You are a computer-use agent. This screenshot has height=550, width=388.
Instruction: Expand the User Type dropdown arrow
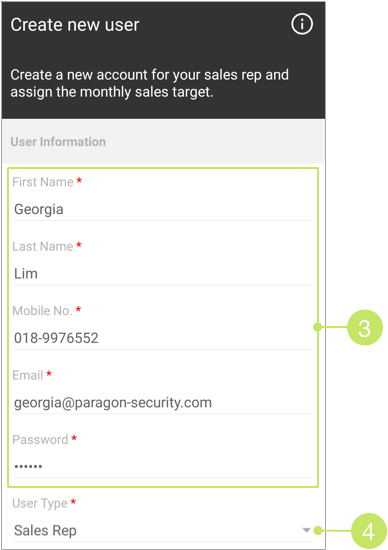[306, 530]
